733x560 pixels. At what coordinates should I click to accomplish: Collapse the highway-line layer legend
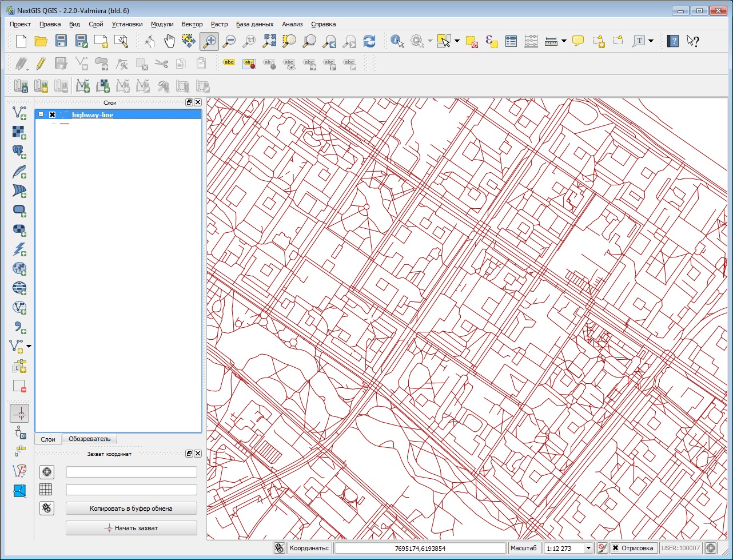click(40, 114)
